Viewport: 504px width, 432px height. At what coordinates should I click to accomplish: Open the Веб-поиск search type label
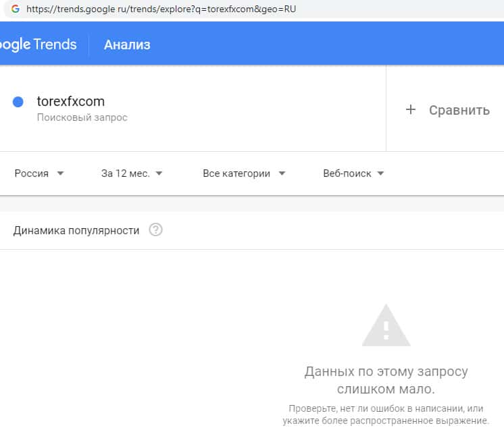[x=347, y=173]
